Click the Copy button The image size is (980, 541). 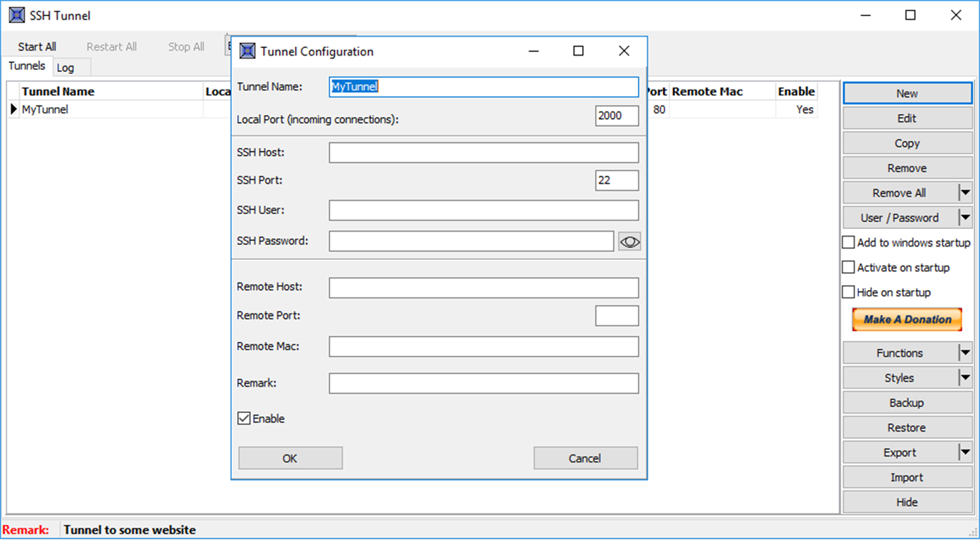(907, 143)
